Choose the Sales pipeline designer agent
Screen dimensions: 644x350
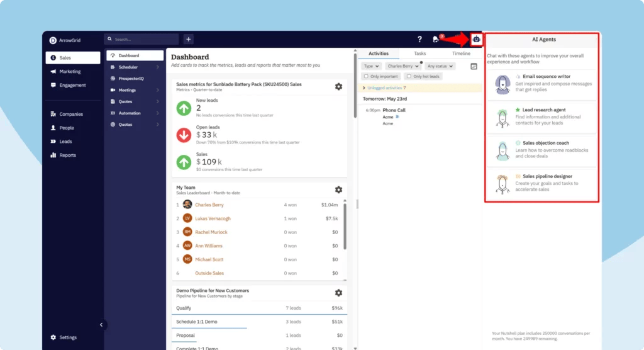[542, 184]
